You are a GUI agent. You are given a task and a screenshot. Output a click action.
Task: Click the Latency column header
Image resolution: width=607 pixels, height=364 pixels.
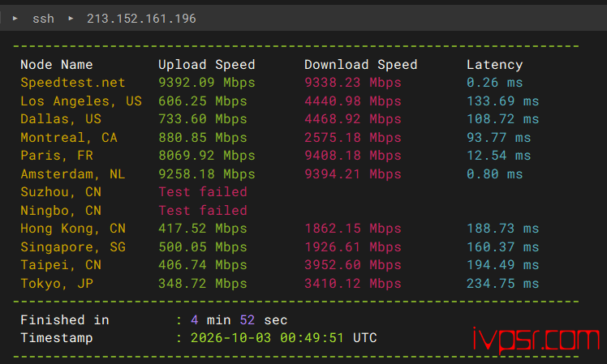495,65
